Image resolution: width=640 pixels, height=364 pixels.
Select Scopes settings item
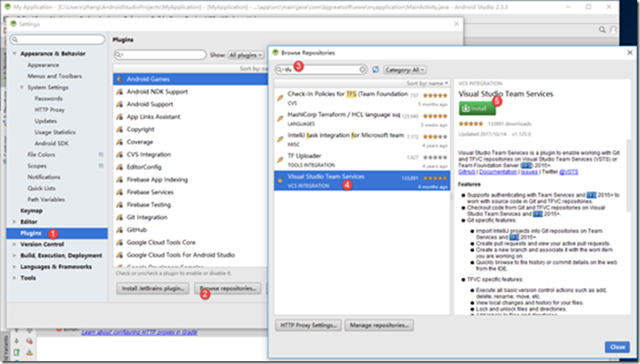[37, 166]
